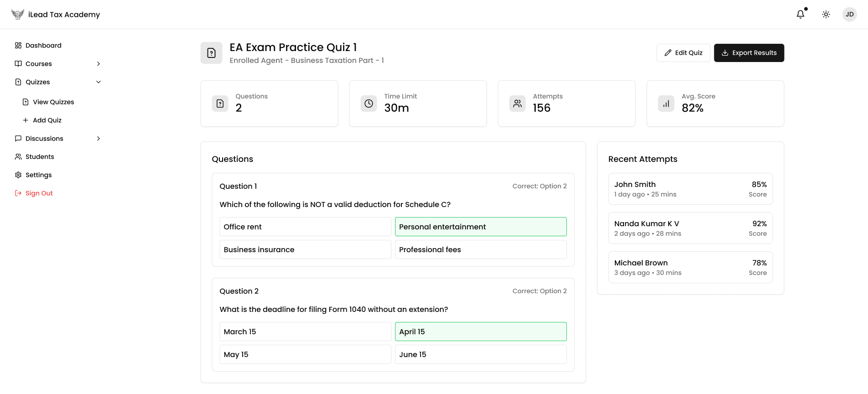The image size is (868, 394).
Task: Click the notification bell icon
Action: coord(800,15)
